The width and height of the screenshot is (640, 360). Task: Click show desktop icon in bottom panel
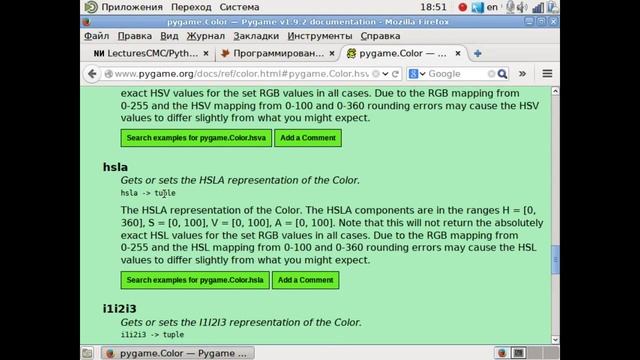[x=87, y=353]
